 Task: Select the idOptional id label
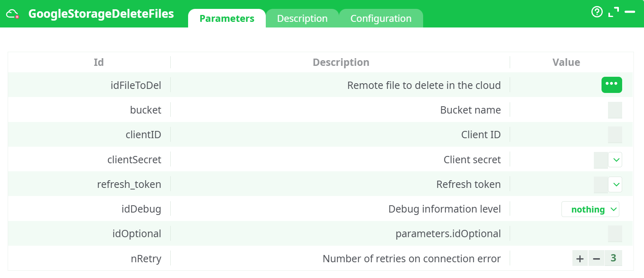(137, 234)
